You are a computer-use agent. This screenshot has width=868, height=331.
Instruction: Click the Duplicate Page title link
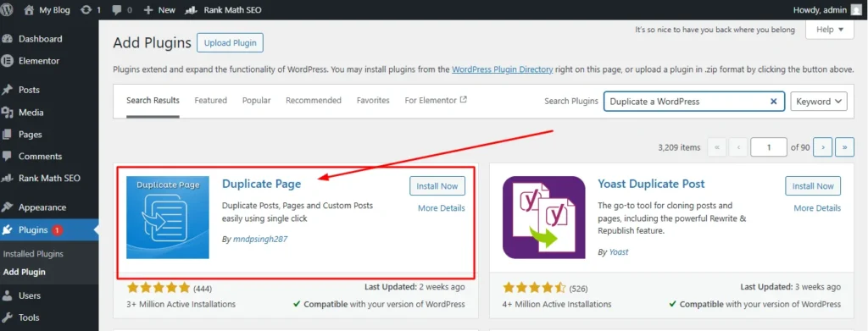tap(261, 184)
